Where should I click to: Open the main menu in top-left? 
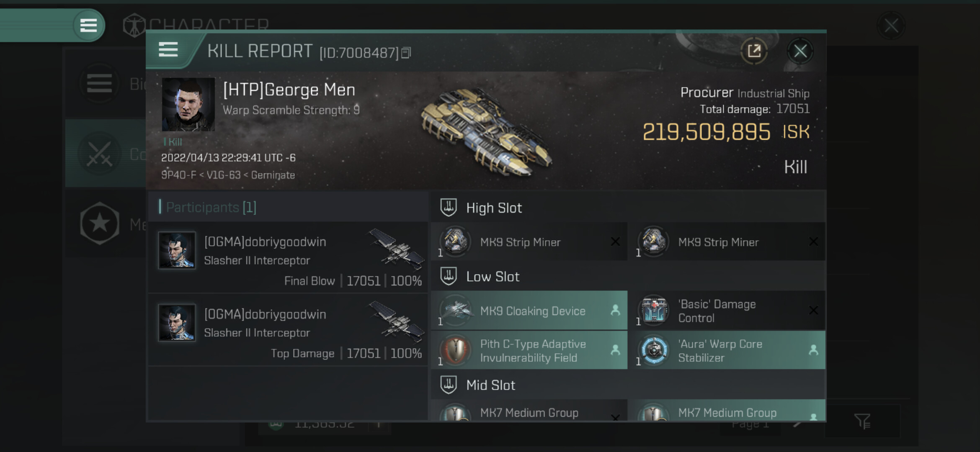[88, 25]
